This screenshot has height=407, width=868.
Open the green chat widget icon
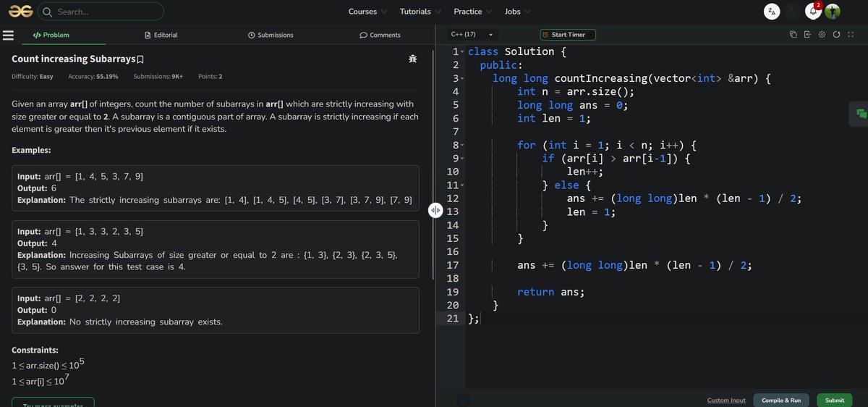[x=860, y=114]
